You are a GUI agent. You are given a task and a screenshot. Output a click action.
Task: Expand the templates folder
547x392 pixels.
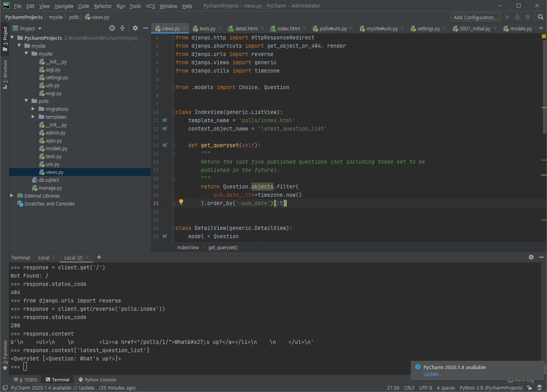pyautogui.click(x=33, y=117)
